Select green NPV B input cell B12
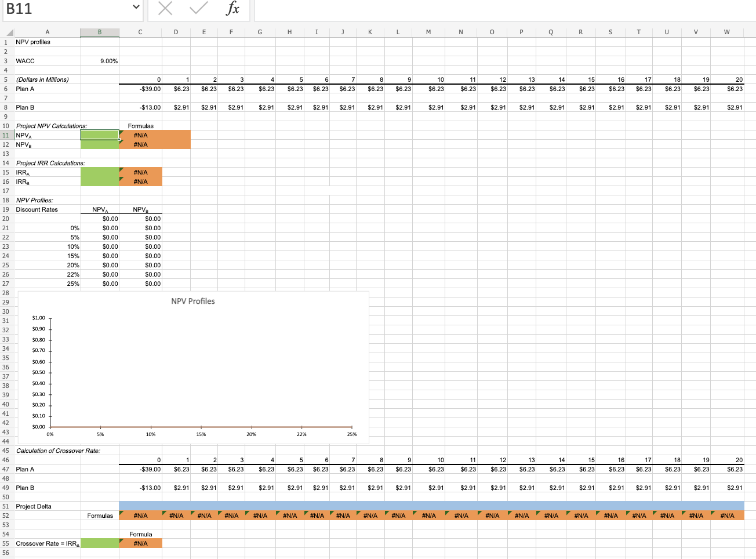Screen dimensions: 756x559 tap(100, 144)
